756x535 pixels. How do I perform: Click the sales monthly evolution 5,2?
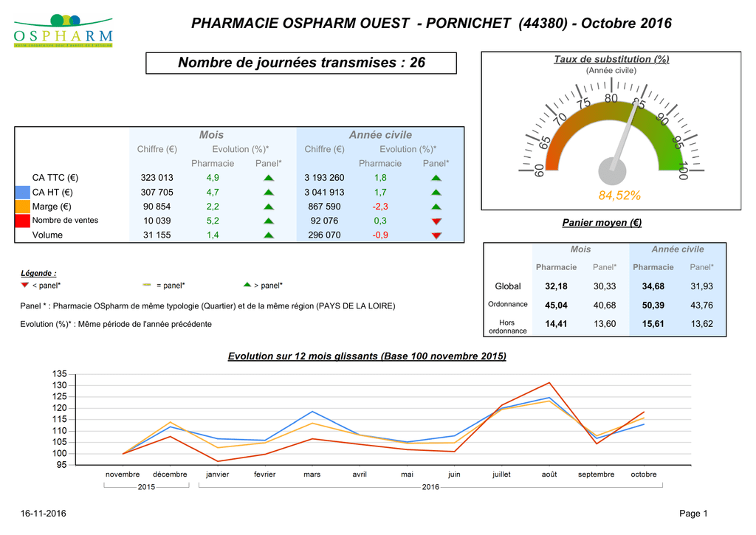pyautogui.click(x=213, y=221)
